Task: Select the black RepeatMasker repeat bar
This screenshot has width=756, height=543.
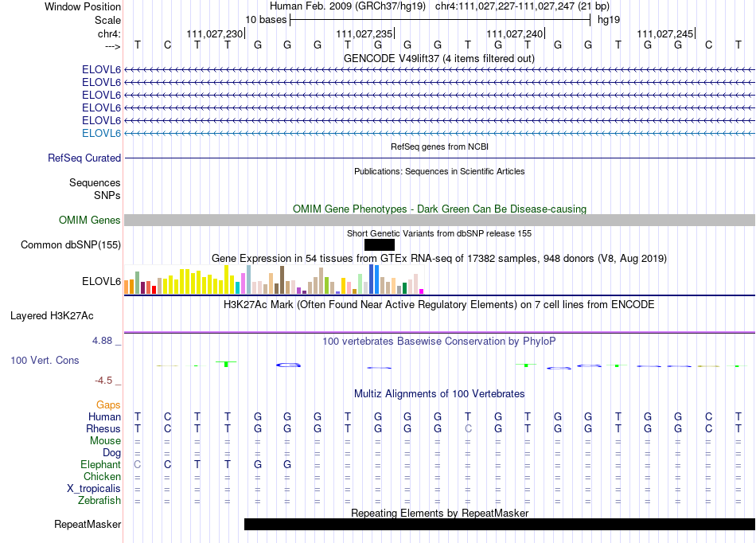Action: pyautogui.click(x=500, y=524)
